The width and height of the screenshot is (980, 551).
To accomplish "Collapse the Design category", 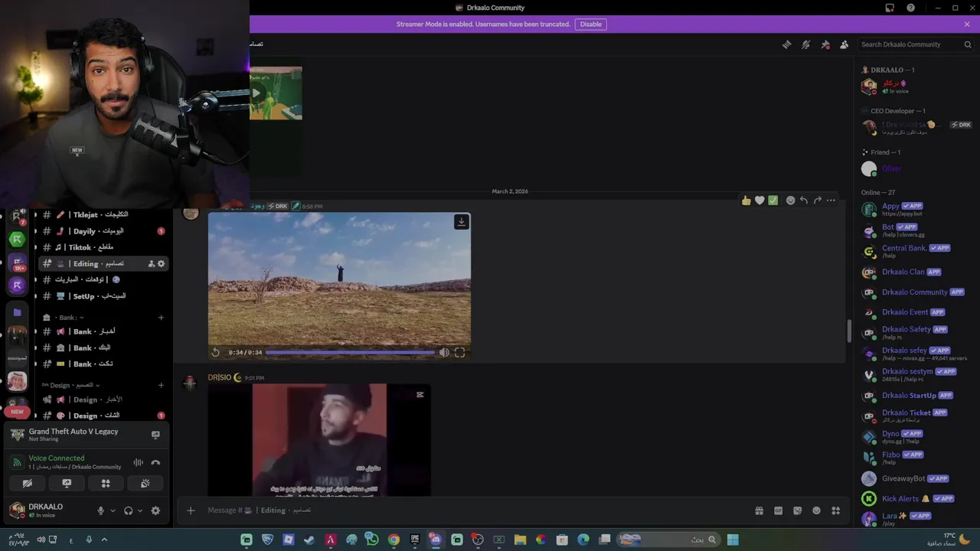I will click(70, 385).
